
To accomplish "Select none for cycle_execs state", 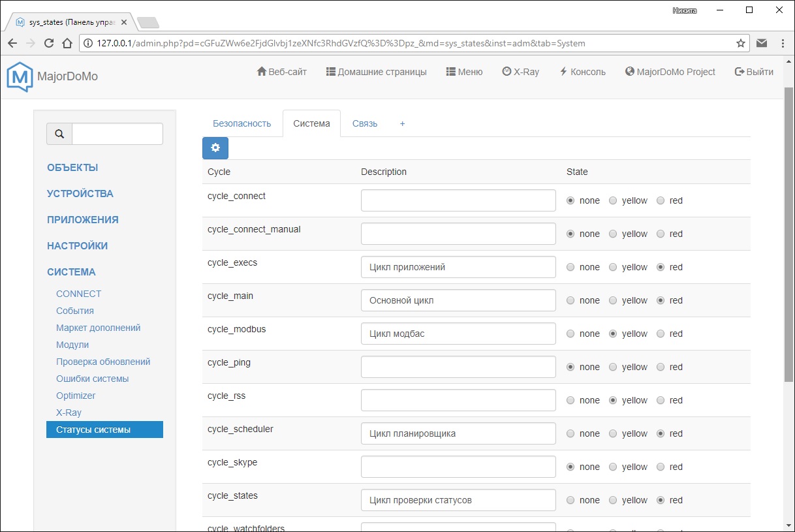I will pos(571,268).
